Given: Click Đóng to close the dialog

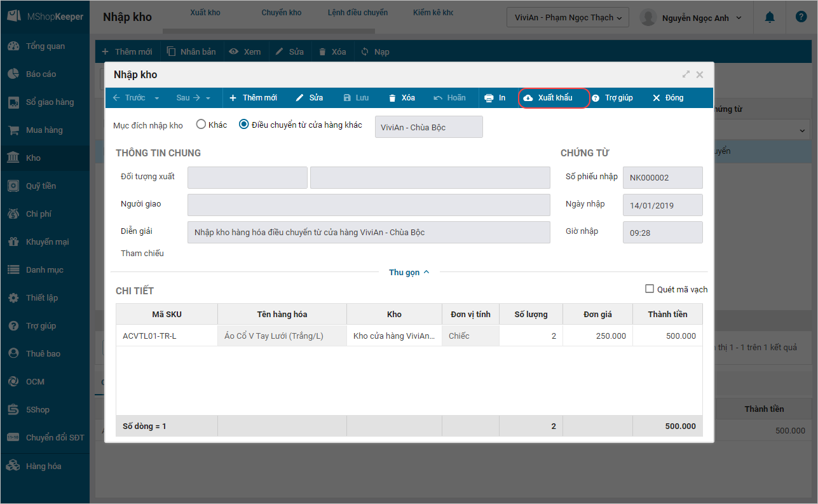Looking at the screenshot, I should click(x=668, y=98).
